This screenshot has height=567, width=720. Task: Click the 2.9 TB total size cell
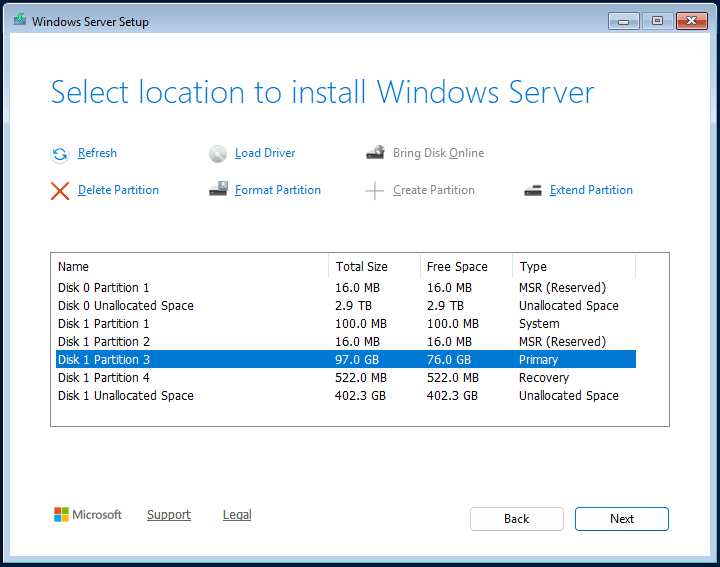(353, 305)
